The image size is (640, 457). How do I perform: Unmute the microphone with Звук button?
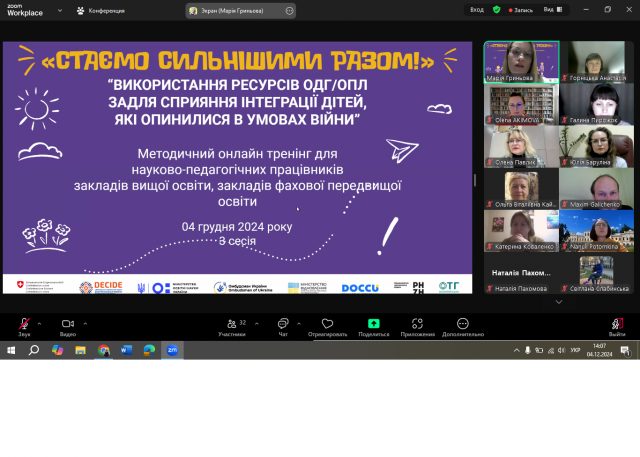tap(24, 327)
